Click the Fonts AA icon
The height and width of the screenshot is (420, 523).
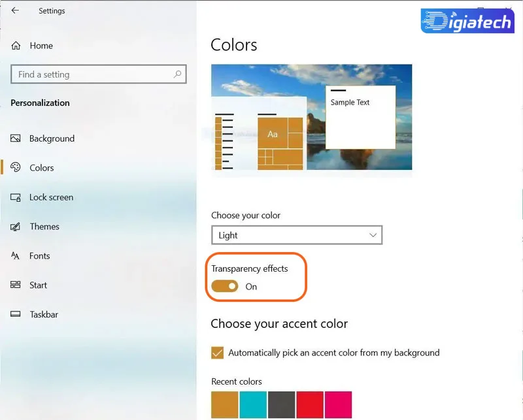(15, 255)
